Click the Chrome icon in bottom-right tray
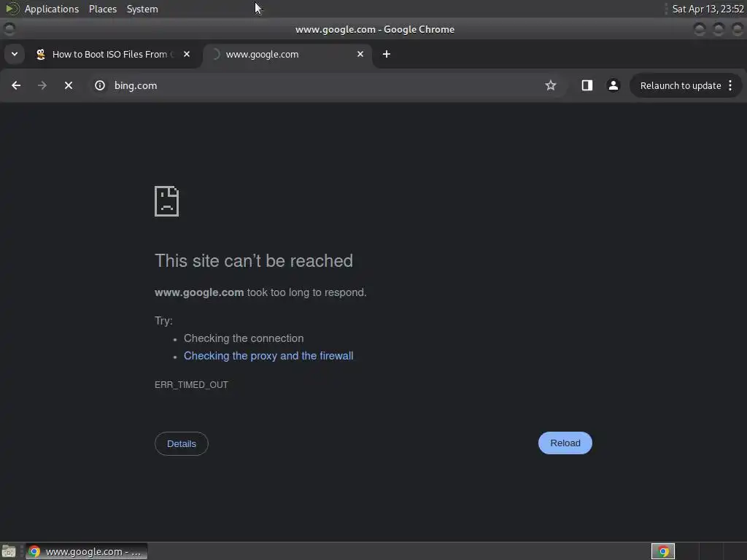 663,551
